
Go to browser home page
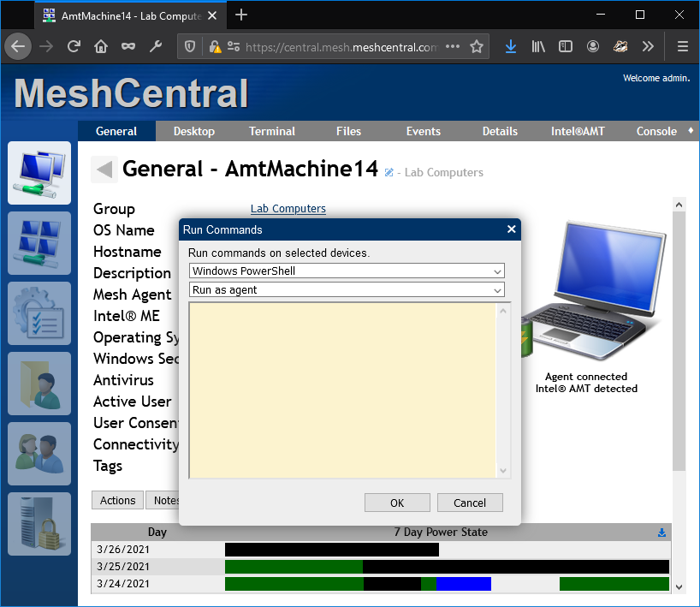point(101,46)
